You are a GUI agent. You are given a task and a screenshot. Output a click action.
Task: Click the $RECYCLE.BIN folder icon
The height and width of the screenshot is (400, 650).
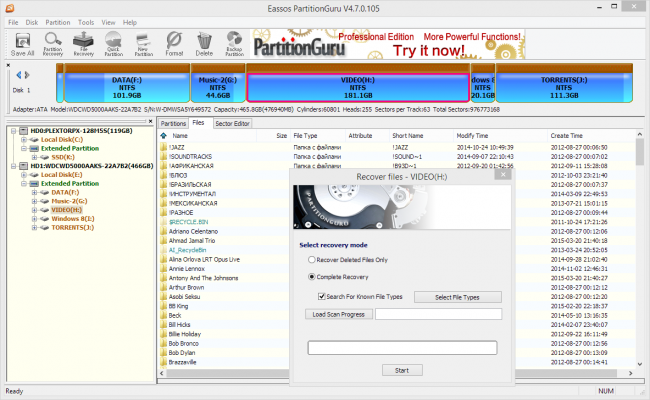coord(164,222)
